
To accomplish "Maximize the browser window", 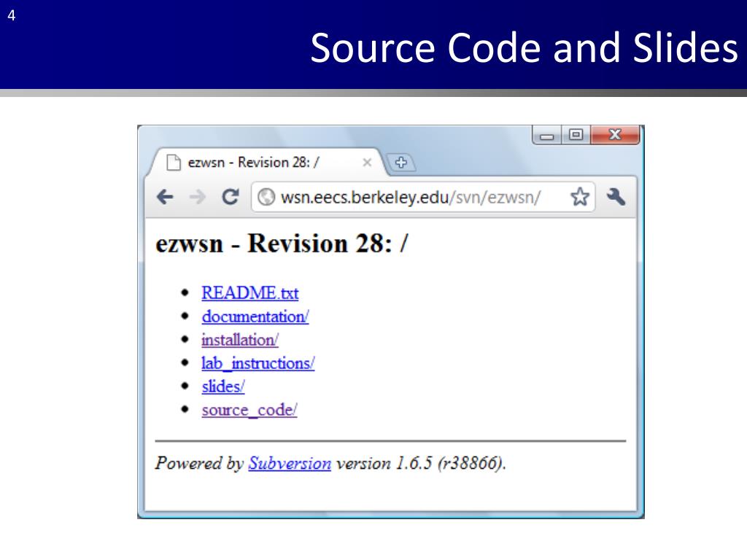I will tap(576, 135).
